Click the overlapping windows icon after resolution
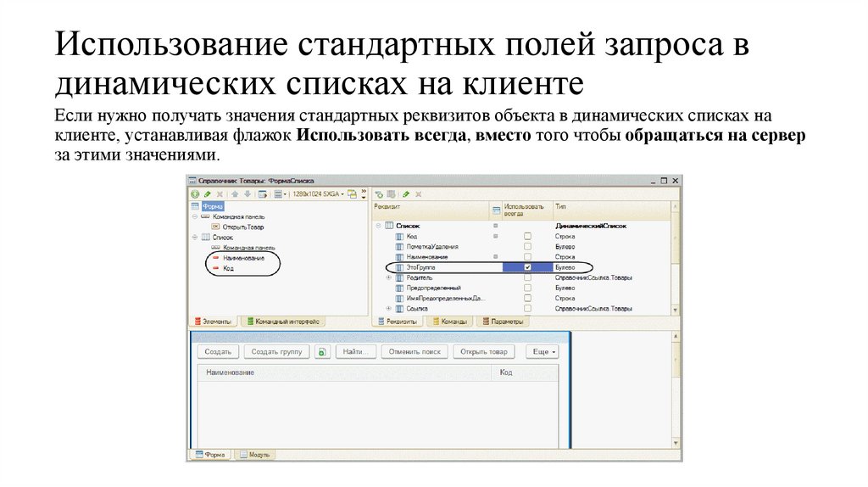868x487 pixels. 352,194
